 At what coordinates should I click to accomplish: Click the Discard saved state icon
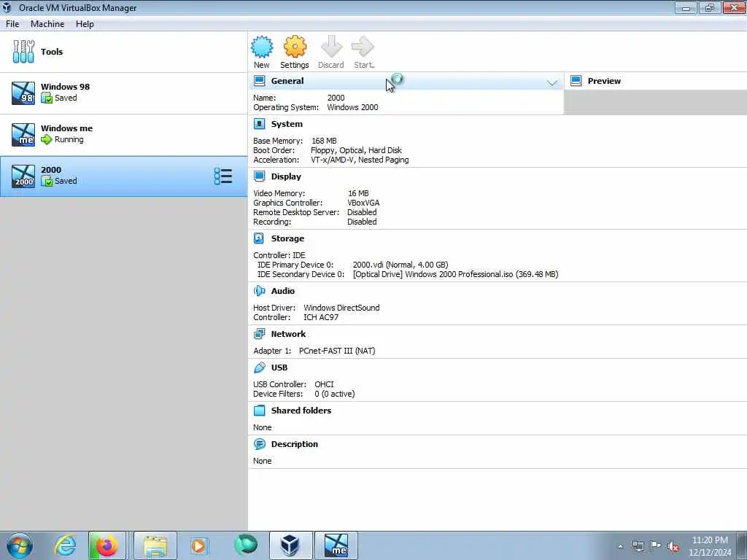(331, 47)
